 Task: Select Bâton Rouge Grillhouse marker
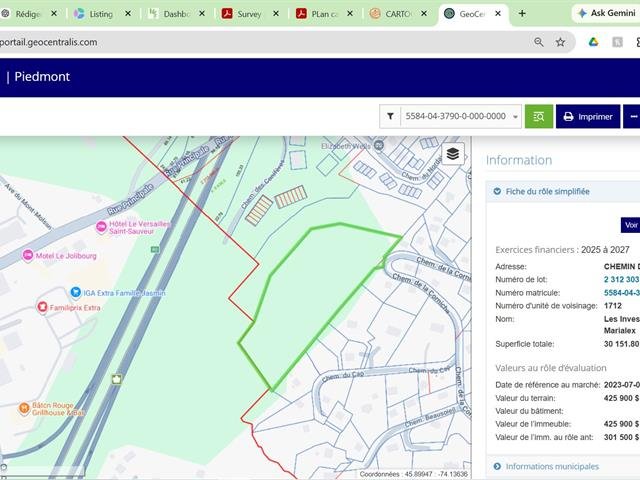[24, 408]
